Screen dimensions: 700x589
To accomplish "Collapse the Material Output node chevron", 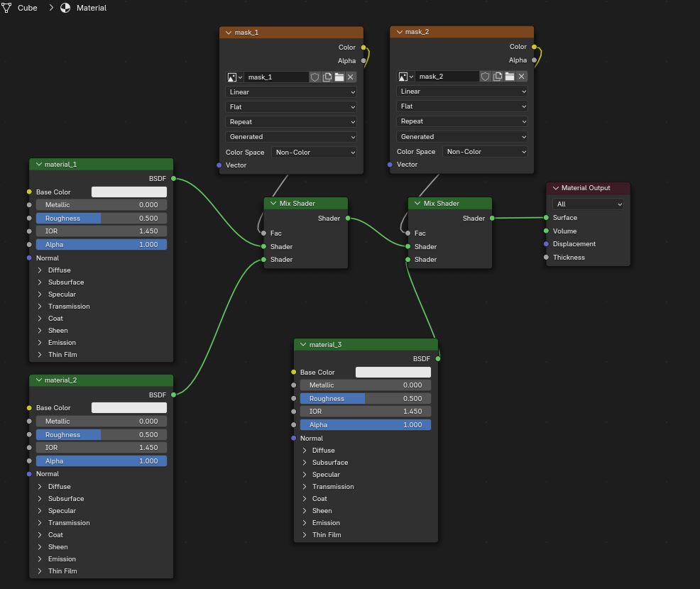I will point(556,188).
